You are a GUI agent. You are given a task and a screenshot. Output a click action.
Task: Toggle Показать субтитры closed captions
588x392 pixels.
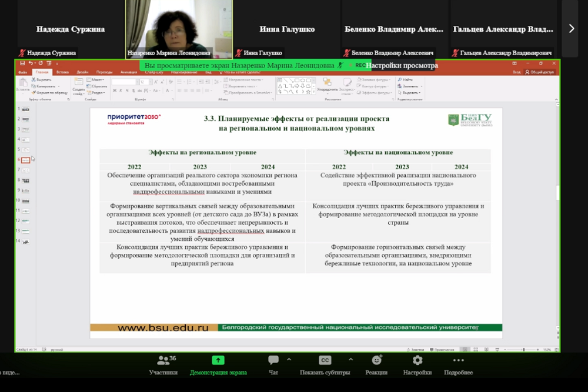325,360
